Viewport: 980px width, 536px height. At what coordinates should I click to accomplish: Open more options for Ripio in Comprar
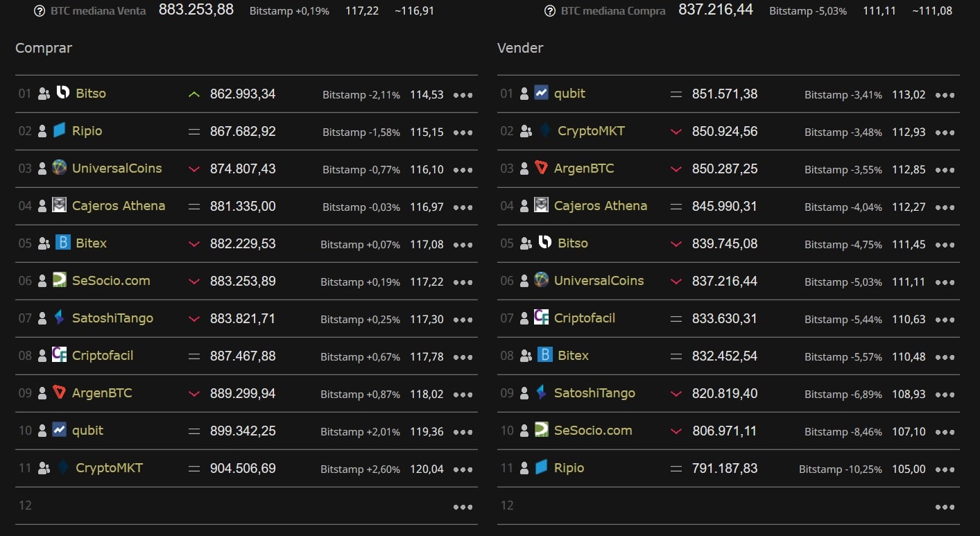tap(463, 132)
